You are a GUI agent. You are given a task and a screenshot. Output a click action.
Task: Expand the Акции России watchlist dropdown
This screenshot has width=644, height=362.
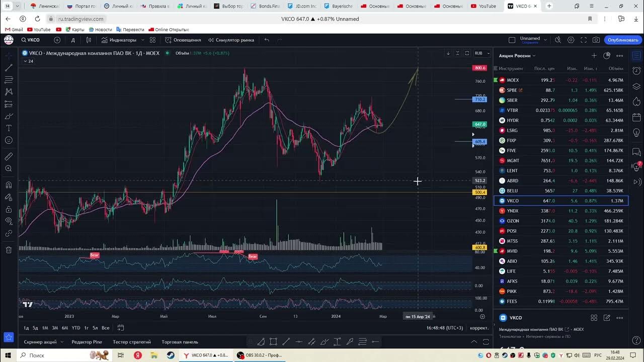click(x=517, y=56)
